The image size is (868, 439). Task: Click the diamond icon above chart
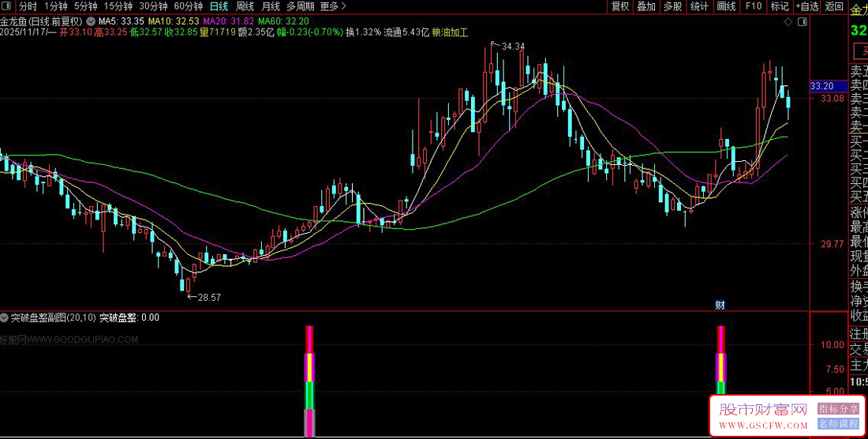point(788,21)
